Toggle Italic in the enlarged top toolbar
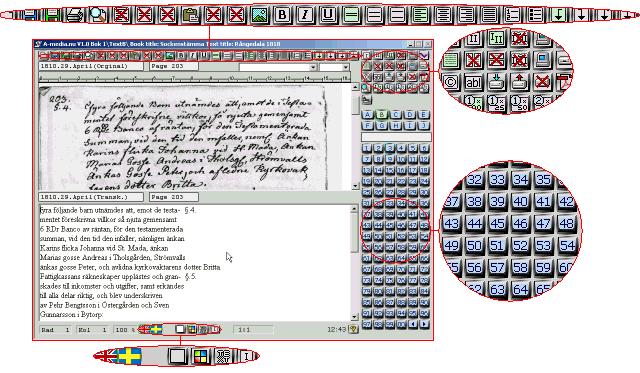Viewport: 640px width, 373px height. (x=305, y=15)
